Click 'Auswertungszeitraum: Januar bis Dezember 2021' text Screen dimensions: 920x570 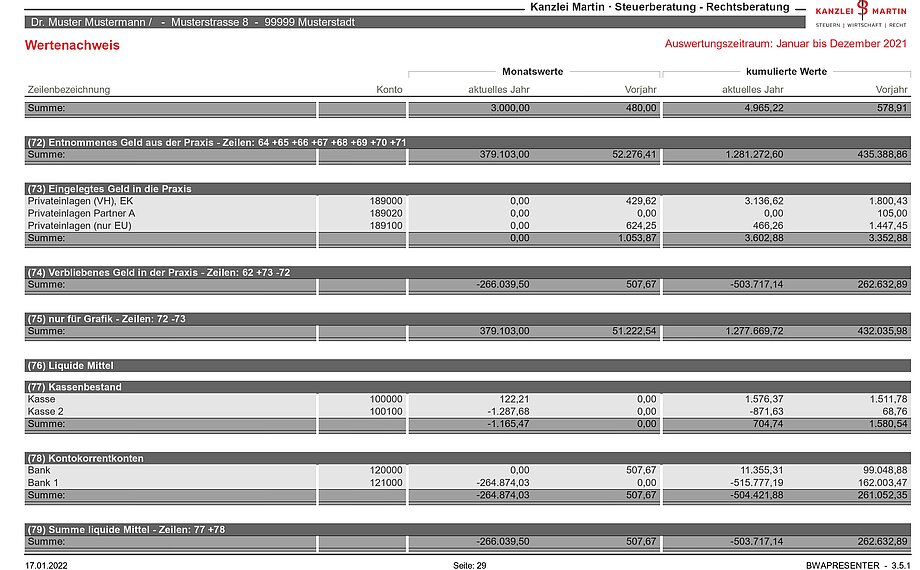click(x=786, y=44)
